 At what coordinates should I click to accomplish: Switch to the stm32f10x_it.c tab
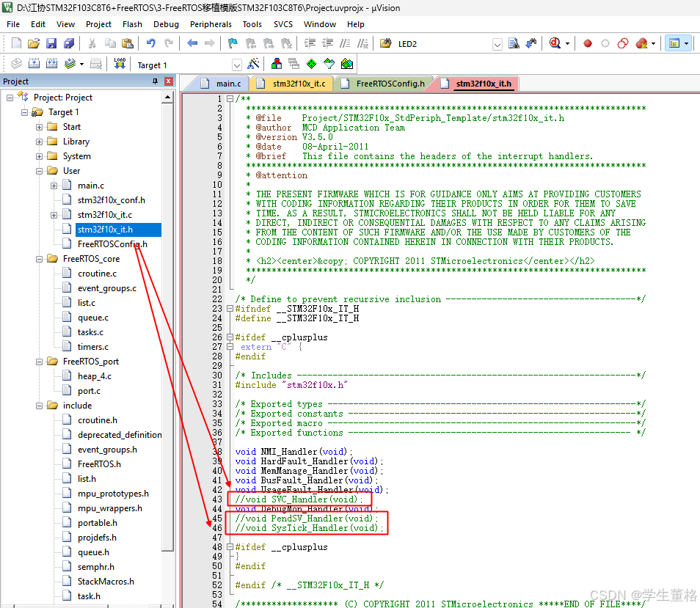point(291,84)
